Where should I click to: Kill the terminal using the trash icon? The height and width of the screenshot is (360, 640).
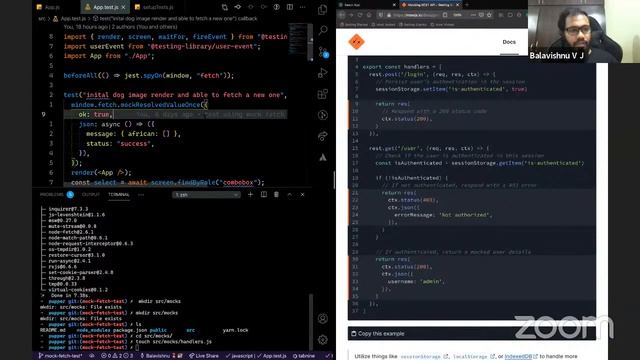pos(276,195)
